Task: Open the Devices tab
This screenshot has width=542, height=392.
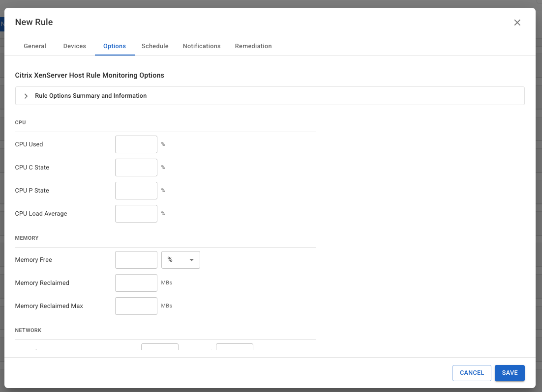Action: pyautogui.click(x=75, y=46)
